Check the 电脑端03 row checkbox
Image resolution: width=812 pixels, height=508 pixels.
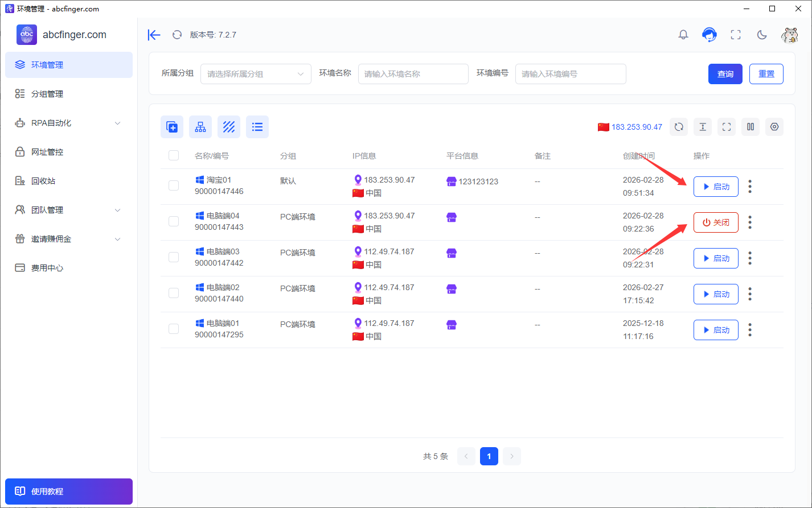point(174,257)
